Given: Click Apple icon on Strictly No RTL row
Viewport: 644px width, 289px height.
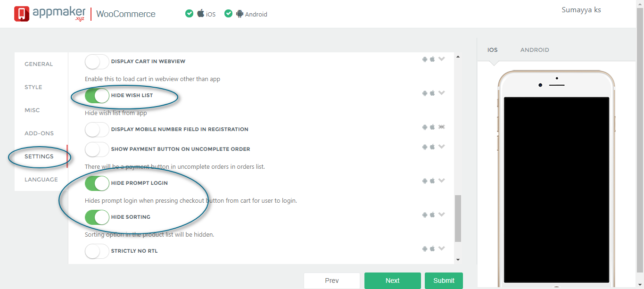Looking at the screenshot, I should 432,249.
